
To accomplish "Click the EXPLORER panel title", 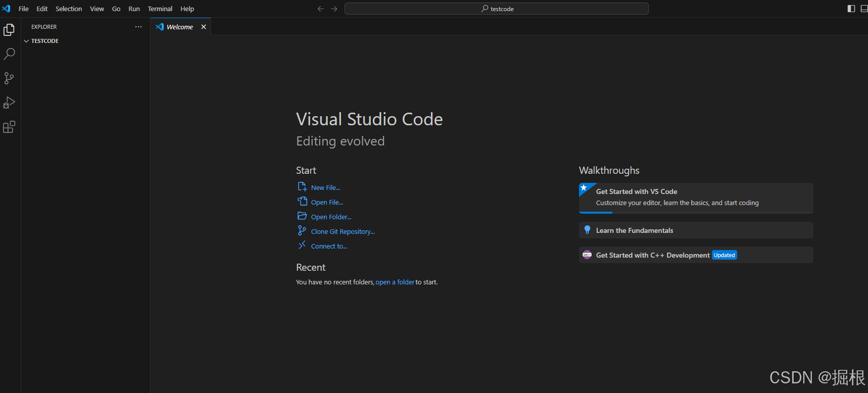I will pyautogui.click(x=44, y=27).
